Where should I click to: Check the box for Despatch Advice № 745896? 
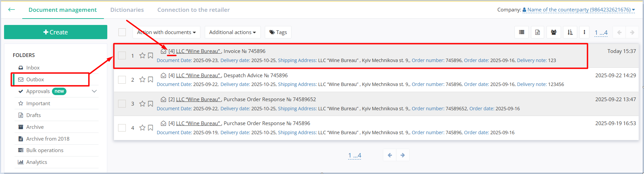click(x=122, y=80)
